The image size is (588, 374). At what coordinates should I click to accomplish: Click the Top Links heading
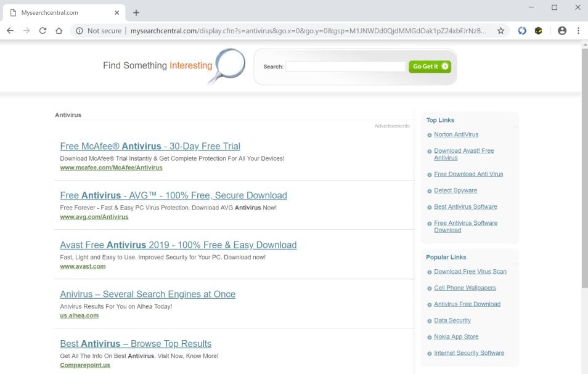[x=440, y=120]
